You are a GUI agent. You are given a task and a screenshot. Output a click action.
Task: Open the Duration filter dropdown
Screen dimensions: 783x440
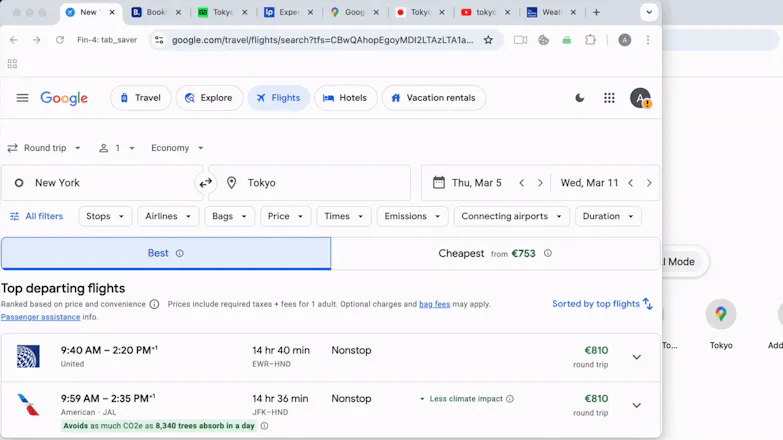tap(608, 216)
